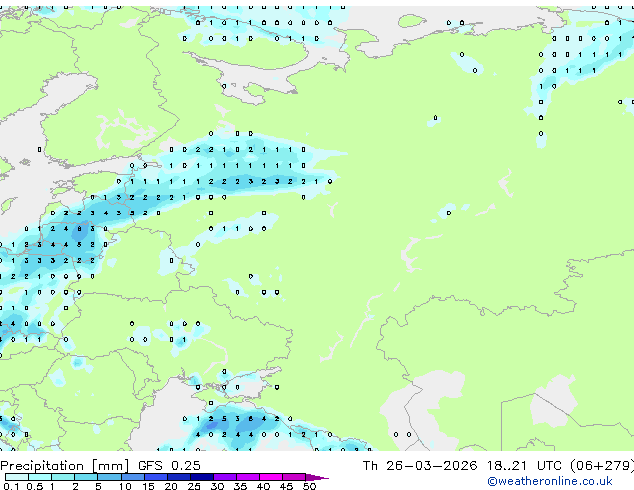Select the '35' legend scale label
Image resolution: width=634 pixels, height=490 pixels.
point(240,486)
